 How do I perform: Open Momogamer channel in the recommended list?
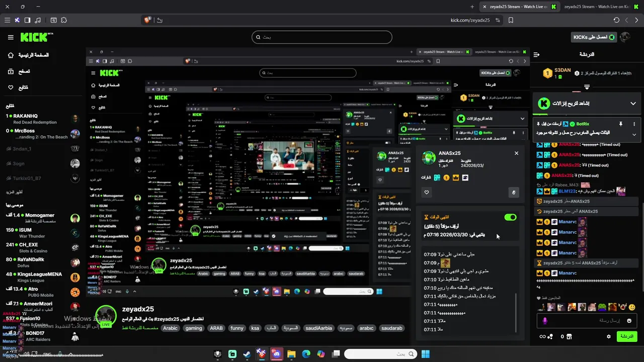click(43, 218)
